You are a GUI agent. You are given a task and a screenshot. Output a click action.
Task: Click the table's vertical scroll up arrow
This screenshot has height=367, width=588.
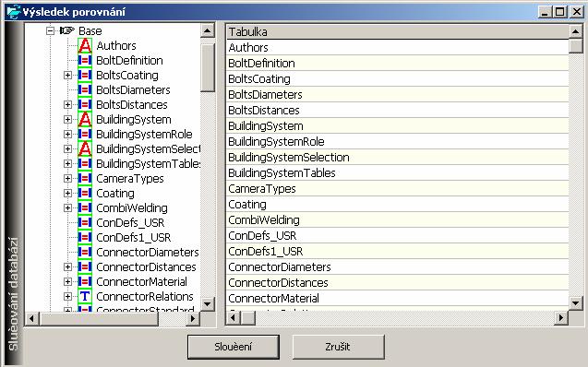click(x=576, y=31)
